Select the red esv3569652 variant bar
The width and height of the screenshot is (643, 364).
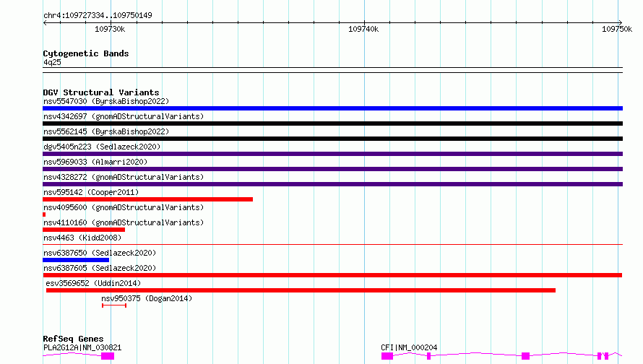(301, 290)
